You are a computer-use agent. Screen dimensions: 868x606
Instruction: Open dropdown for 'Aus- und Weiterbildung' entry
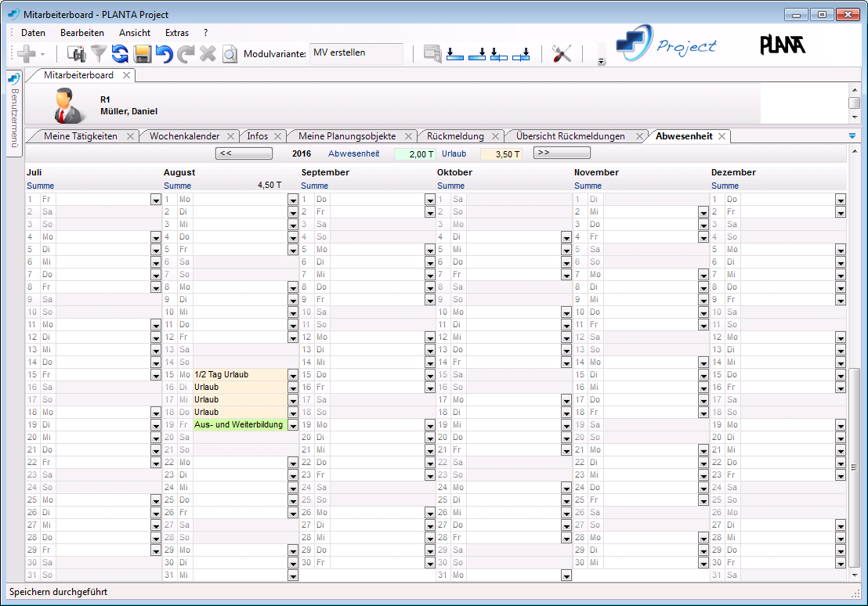[293, 425]
